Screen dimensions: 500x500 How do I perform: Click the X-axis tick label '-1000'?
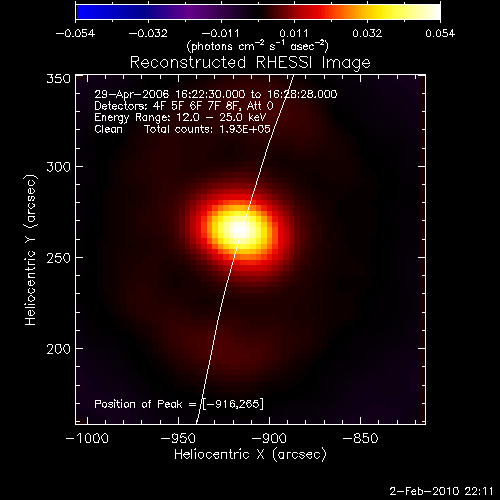click(87, 438)
